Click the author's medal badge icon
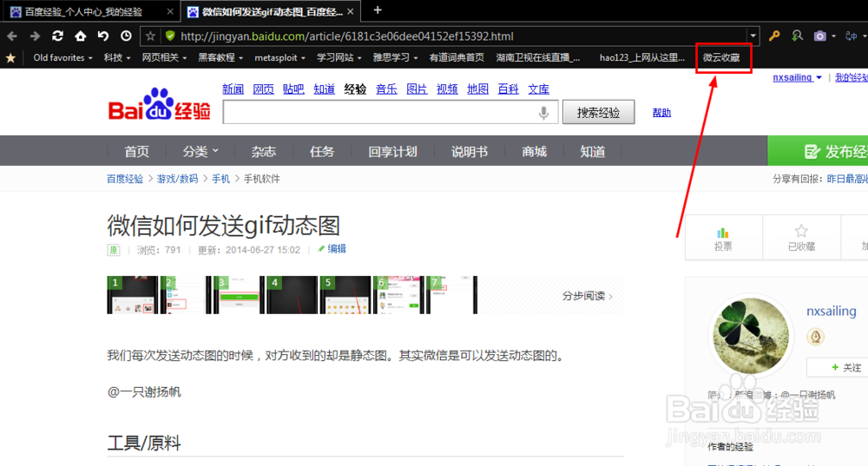This screenshot has height=466, width=868. coord(815,337)
